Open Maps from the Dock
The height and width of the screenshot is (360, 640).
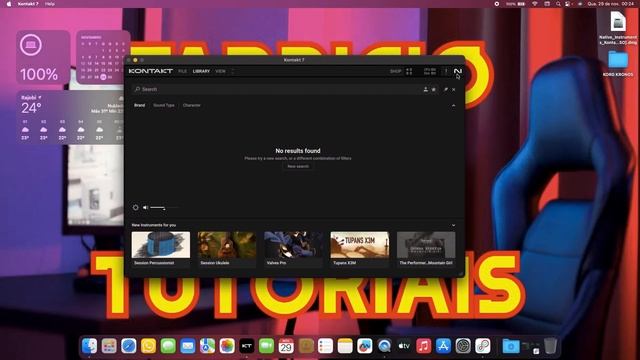click(x=207, y=346)
